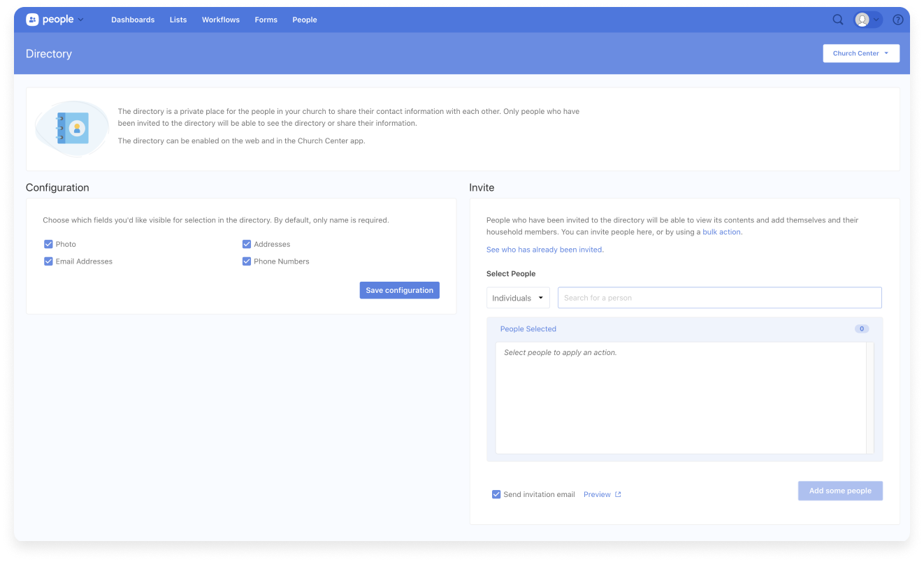Viewport: 924px width, 562px height.
Task: Click the user avatar icon in top bar
Action: tap(862, 20)
